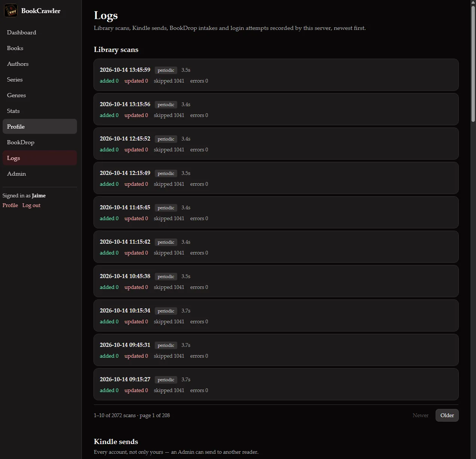Select the highlighted Profile sidebar item
This screenshot has width=476, height=459.
tap(40, 127)
